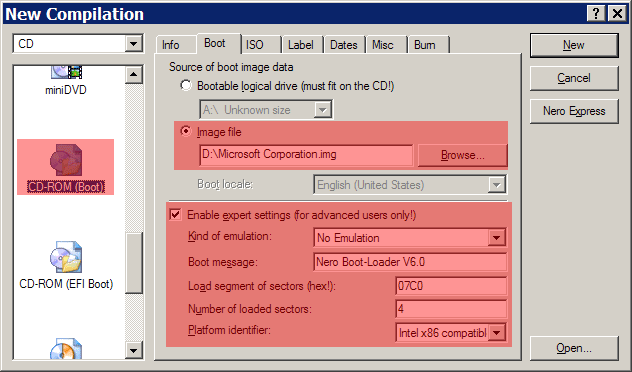Screen dimensions: 632x372
Task: Select the miniDVD compilation icon
Action: coord(66,81)
